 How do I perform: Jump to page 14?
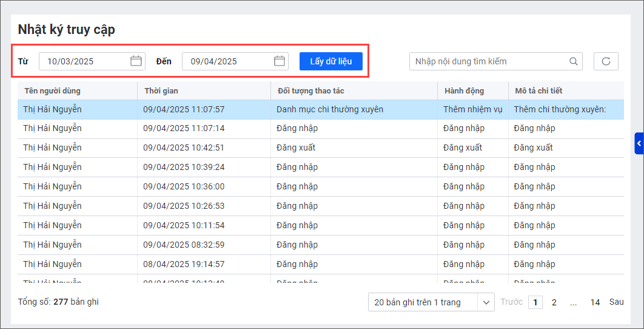point(595,302)
